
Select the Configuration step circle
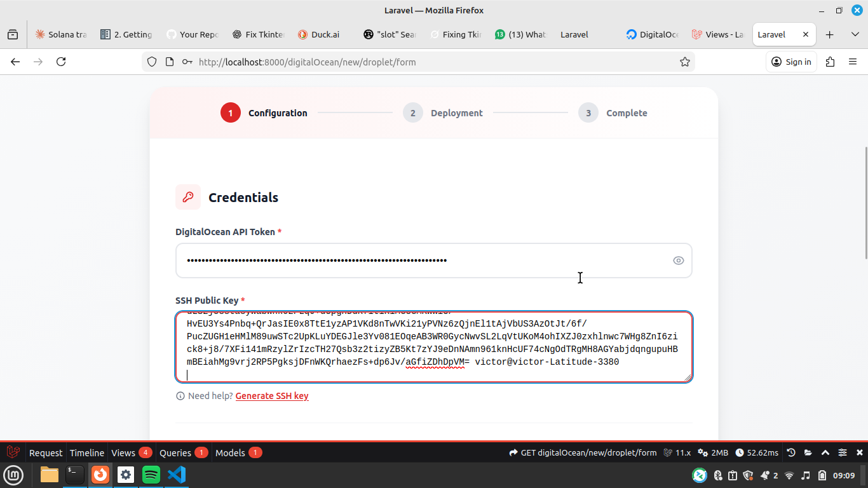[230, 112]
